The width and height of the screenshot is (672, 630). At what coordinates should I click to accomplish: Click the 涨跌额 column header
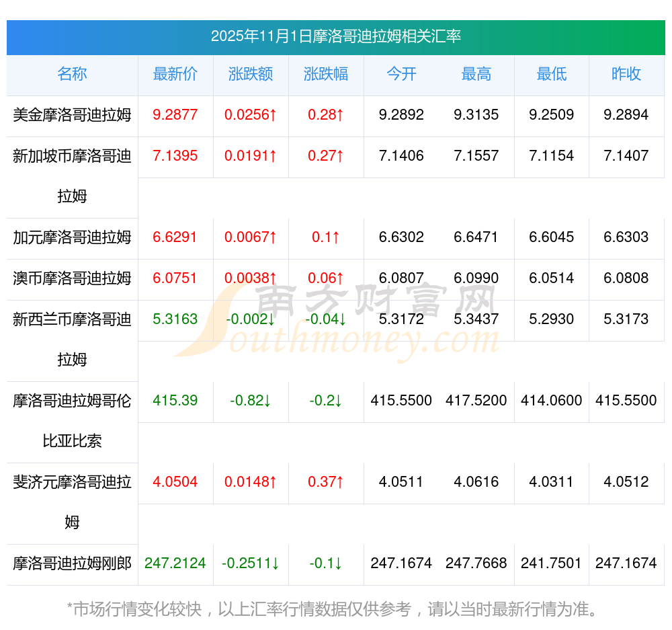pos(251,74)
